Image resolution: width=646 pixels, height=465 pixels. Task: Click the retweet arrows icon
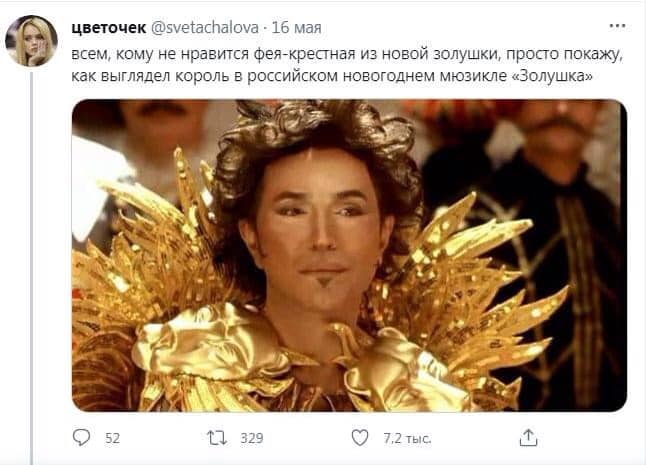[217, 438]
